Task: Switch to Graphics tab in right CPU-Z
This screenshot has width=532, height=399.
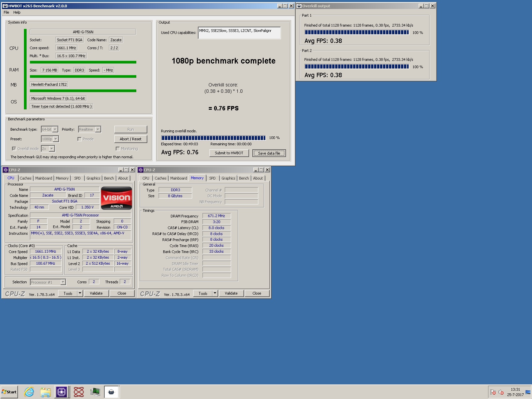Action: (228, 178)
